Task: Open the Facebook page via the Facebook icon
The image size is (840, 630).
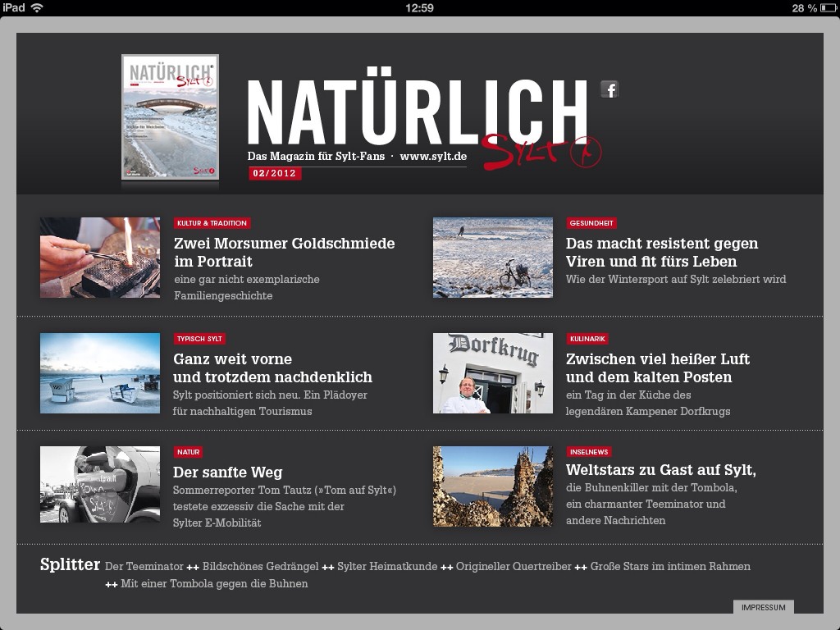Action: pos(609,90)
